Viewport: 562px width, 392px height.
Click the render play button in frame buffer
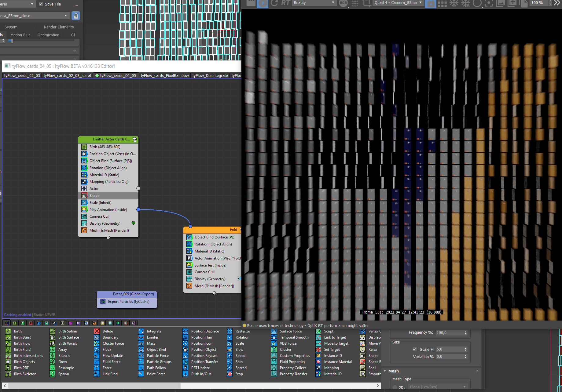(262, 3)
